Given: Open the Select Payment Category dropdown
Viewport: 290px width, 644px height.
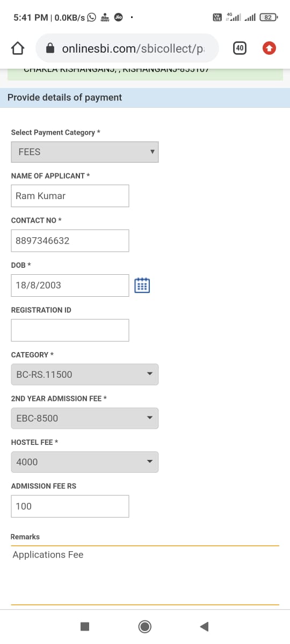Looking at the screenshot, I should 85,152.
